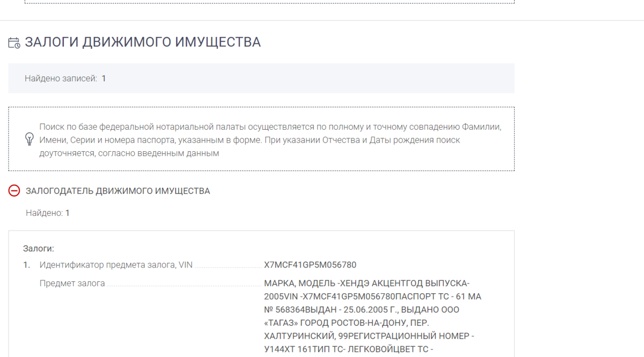This screenshot has width=644, height=357.
Task: Click the federal notary search hint text
Action: pos(270,140)
